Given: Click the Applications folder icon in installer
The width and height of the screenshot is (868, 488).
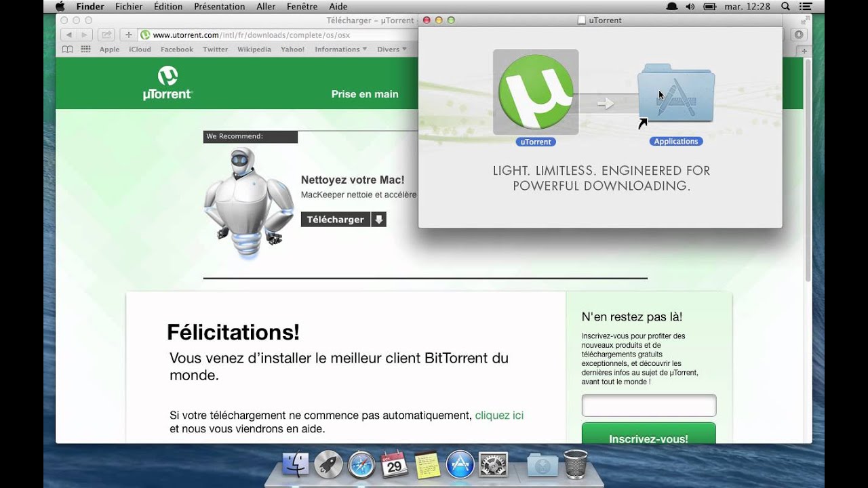Looking at the screenshot, I should click(x=676, y=93).
